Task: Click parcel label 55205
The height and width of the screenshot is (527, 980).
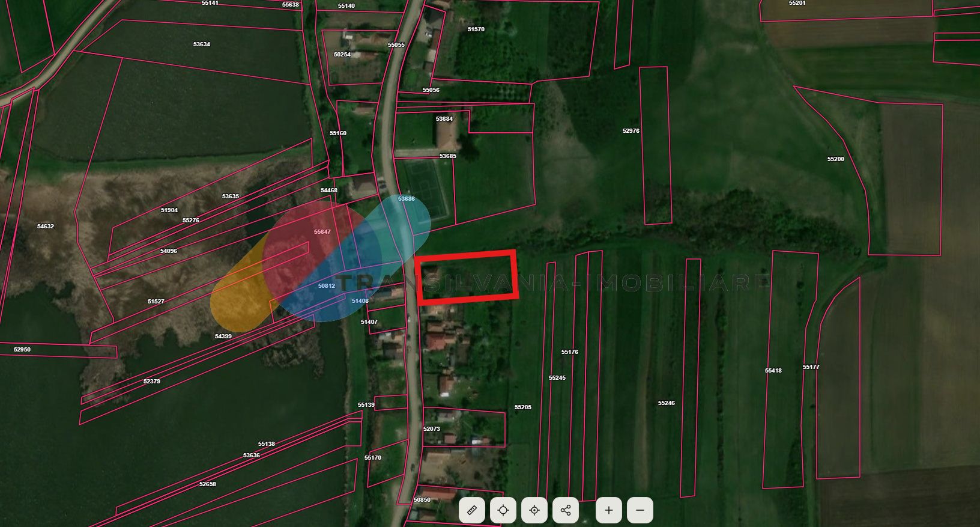Action: (523, 407)
